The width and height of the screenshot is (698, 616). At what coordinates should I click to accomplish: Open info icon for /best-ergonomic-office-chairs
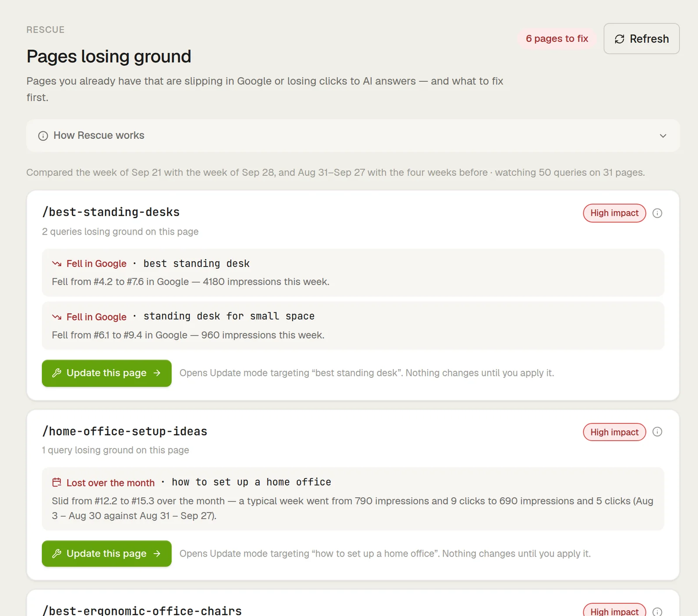pos(657,612)
